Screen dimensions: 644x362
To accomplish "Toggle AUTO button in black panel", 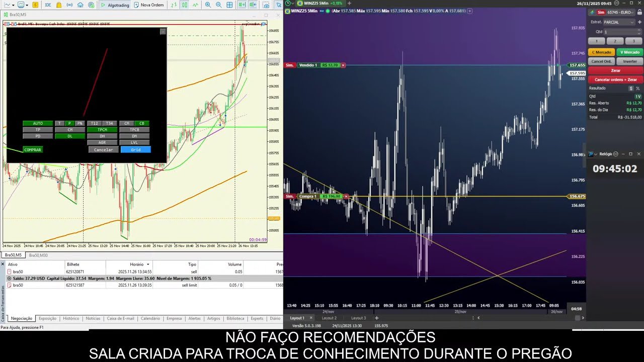I will pyautogui.click(x=38, y=123).
